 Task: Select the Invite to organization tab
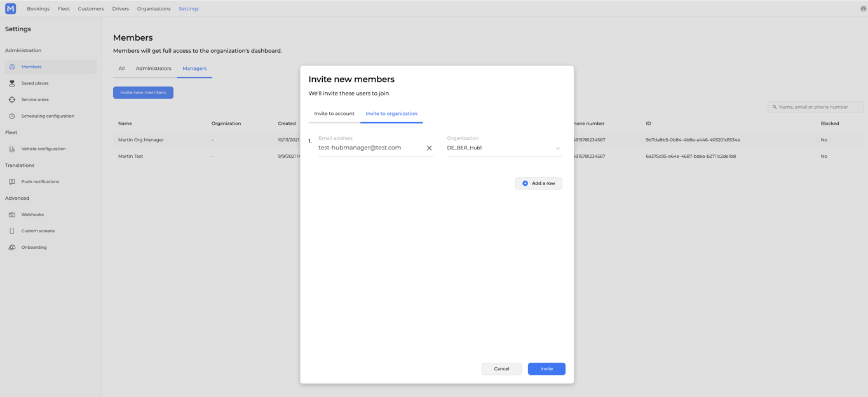[x=391, y=114]
